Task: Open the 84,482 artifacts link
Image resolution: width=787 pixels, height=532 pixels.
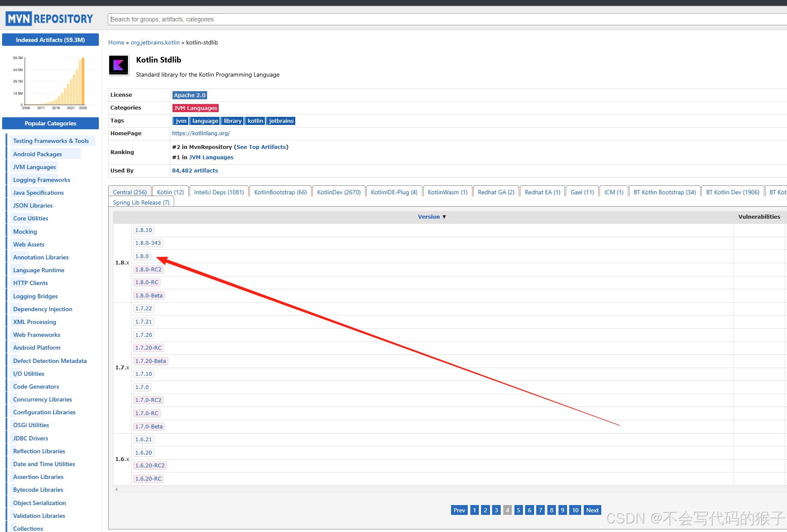Action: 195,171
